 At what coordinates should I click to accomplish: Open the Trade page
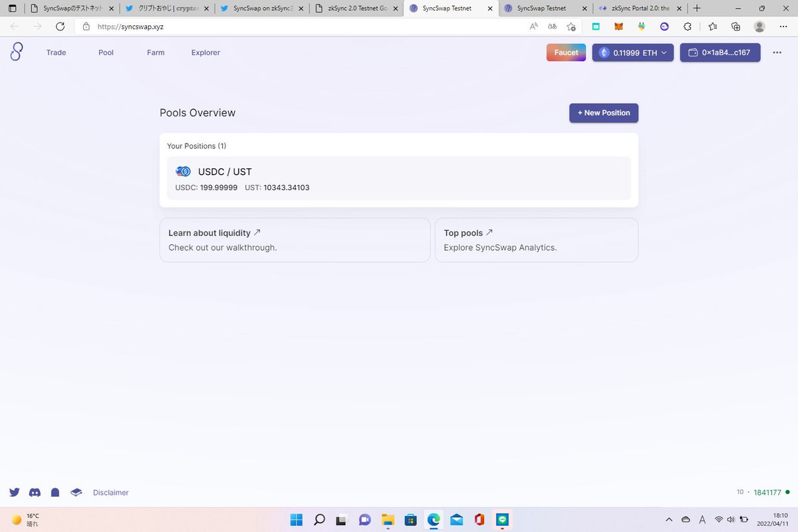(x=56, y=53)
